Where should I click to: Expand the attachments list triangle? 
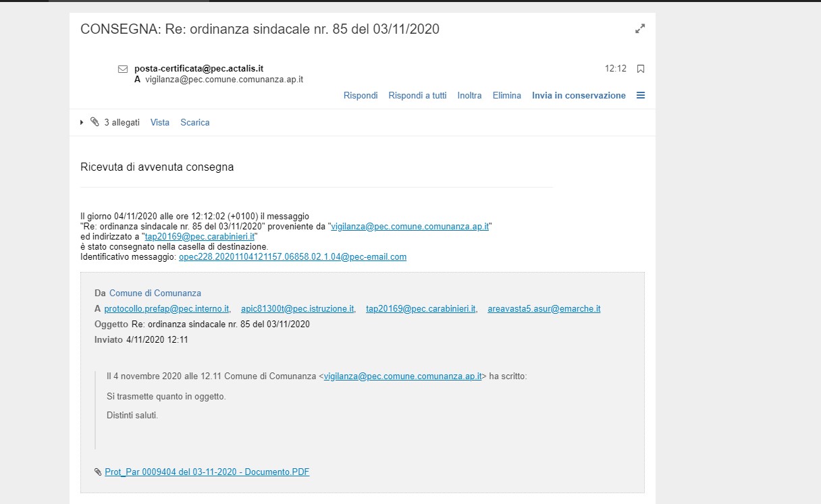82,122
